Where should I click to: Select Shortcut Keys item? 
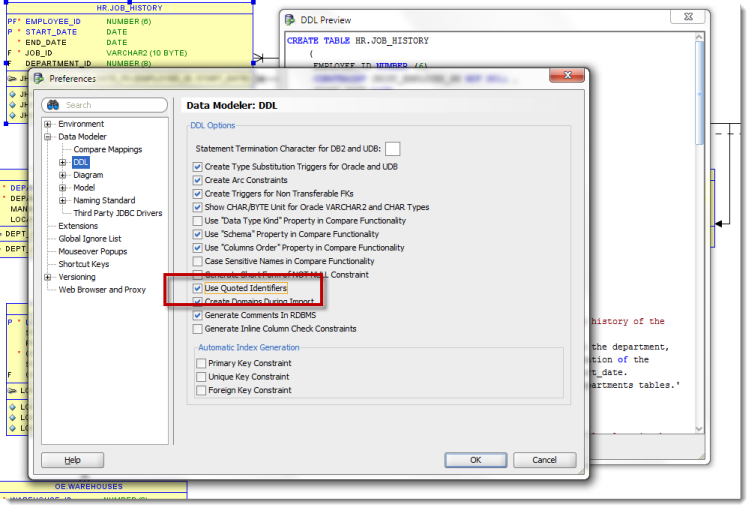point(83,264)
